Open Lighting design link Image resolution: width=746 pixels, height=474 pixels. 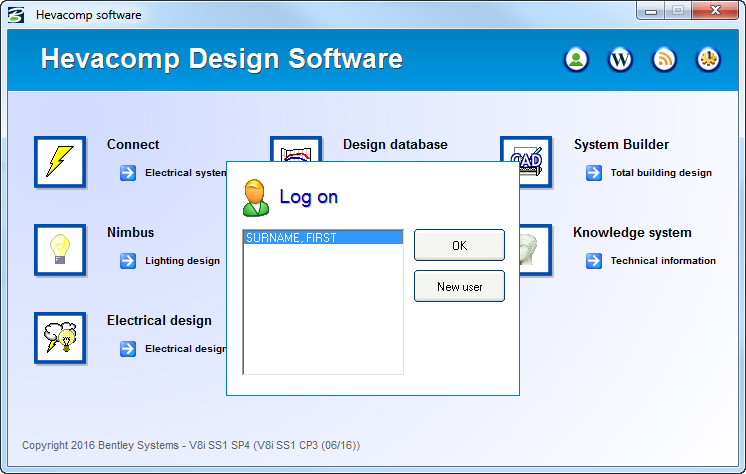182,261
